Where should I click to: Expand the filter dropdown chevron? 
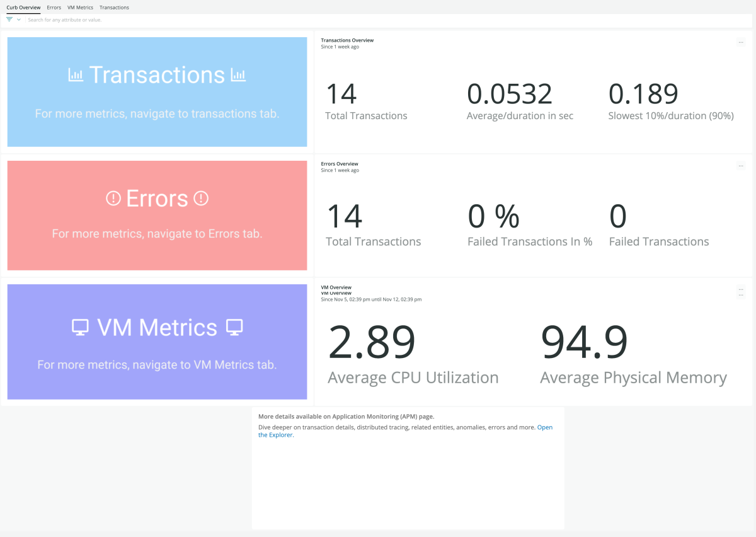[x=19, y=20]
